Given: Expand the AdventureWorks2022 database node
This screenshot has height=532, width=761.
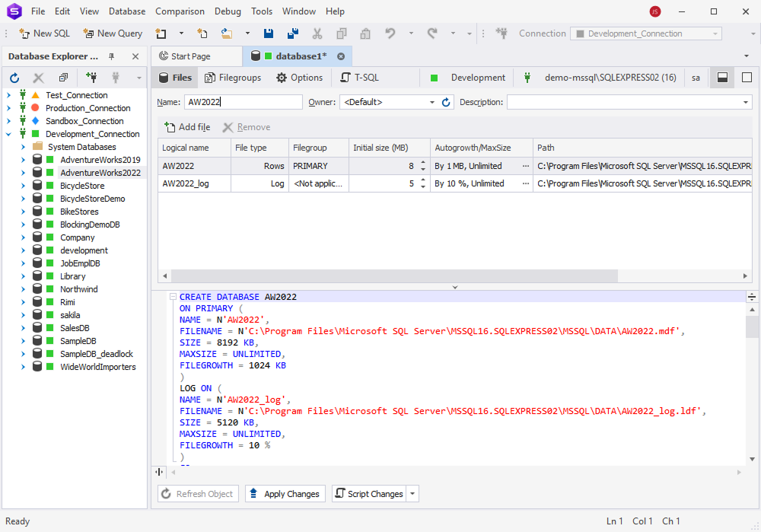Looking at the screenshot, I should 22,172.
